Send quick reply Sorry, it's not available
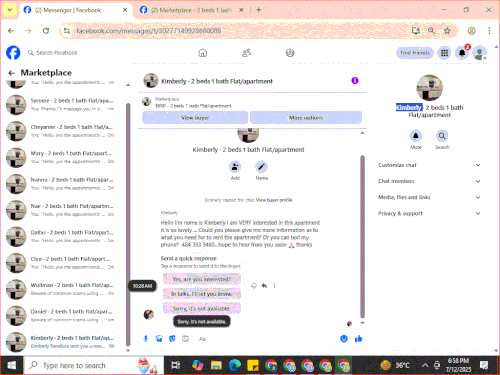Image resolution: width=500 pixels, height=375 pixels. point(202,308)
